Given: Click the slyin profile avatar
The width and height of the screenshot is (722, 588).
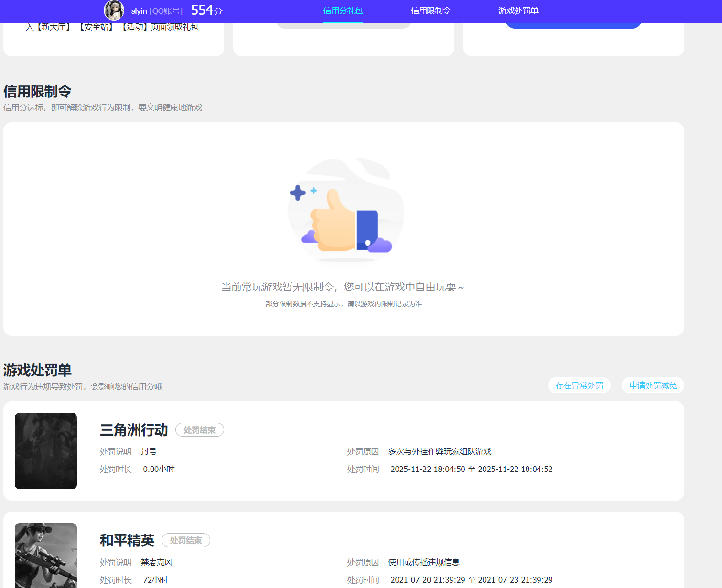Looking at the screenshot, I should [114, 11].
